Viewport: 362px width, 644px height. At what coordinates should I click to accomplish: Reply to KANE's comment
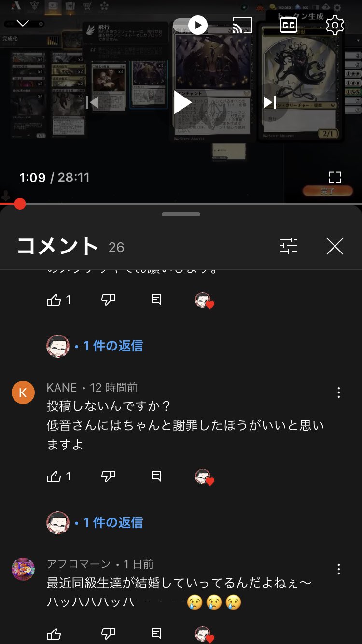click(x=156, y=477)
